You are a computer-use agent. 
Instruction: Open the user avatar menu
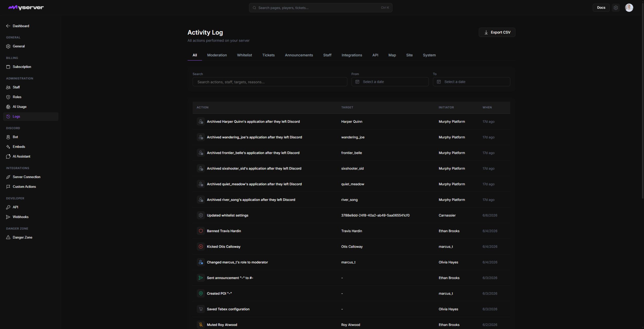click(x=629, y=8)
